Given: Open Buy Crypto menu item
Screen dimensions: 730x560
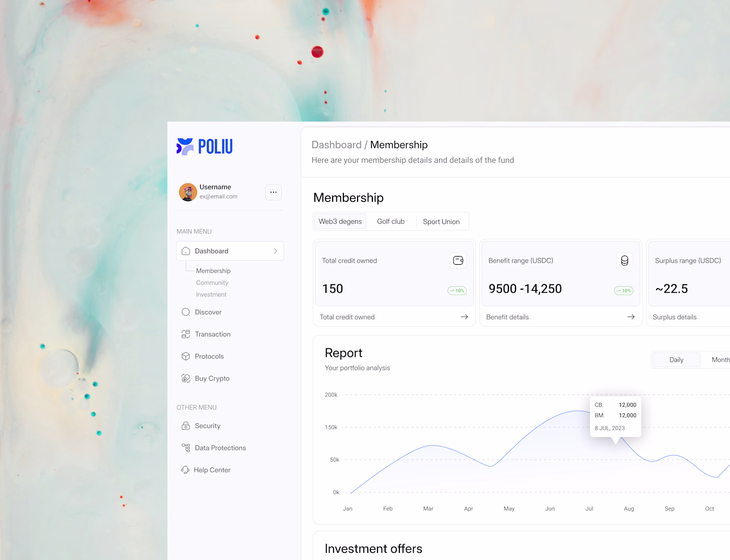Looking at the screenshot, I should tap(212, 378).
